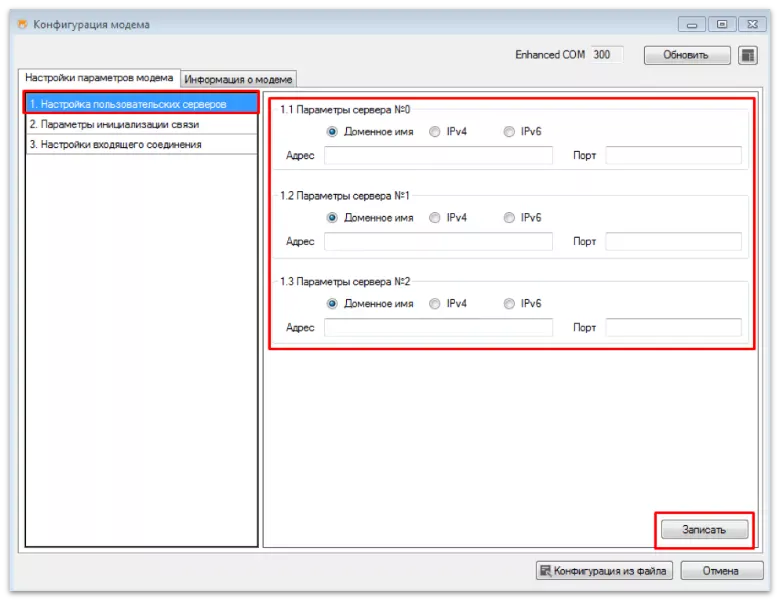Click the Enhanced COM value field
The image size is (780, 600).
tap(606, 55)
